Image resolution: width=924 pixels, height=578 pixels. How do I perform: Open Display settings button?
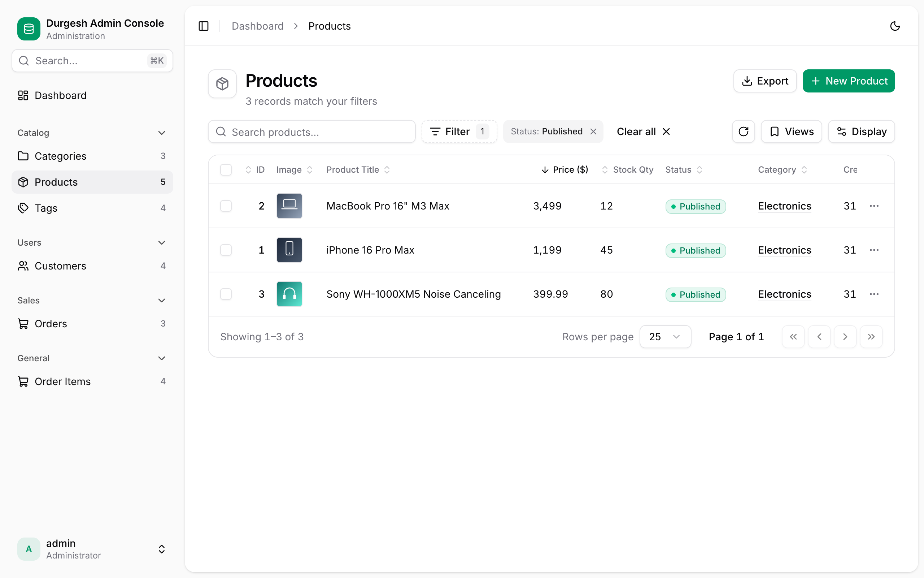[861, 131]
